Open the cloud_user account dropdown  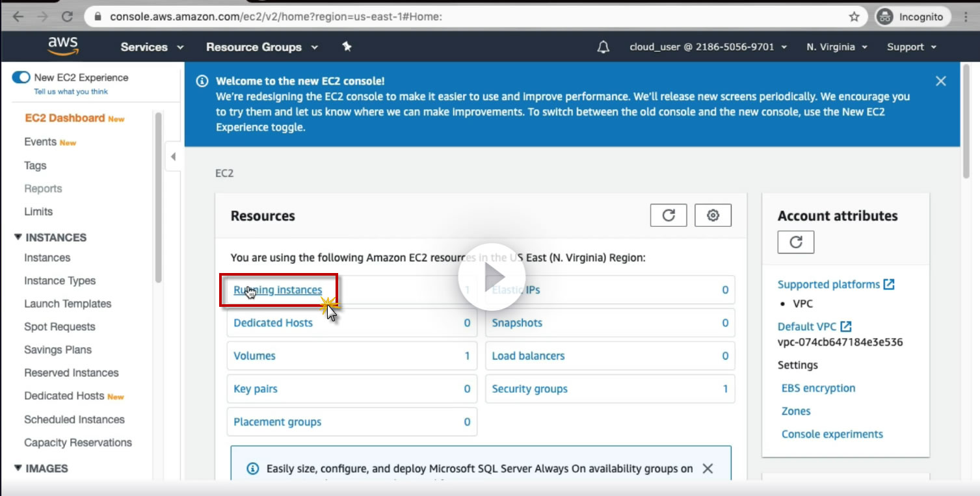(708, 47)
